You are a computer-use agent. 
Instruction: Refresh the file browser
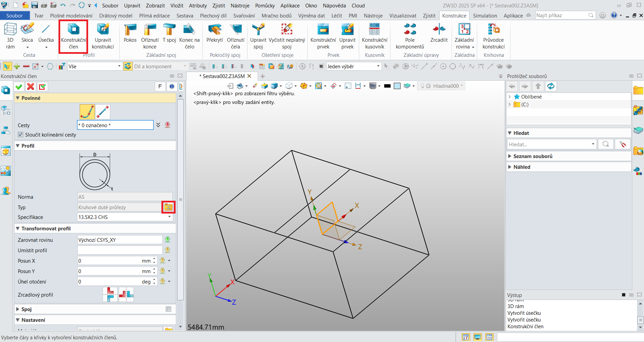(551, 86)
